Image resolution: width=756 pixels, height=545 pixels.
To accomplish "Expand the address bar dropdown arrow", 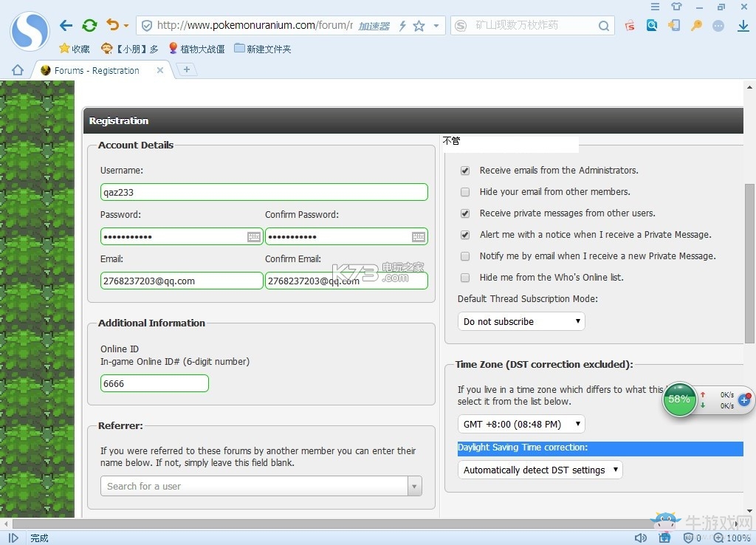I will pos(436,26).
